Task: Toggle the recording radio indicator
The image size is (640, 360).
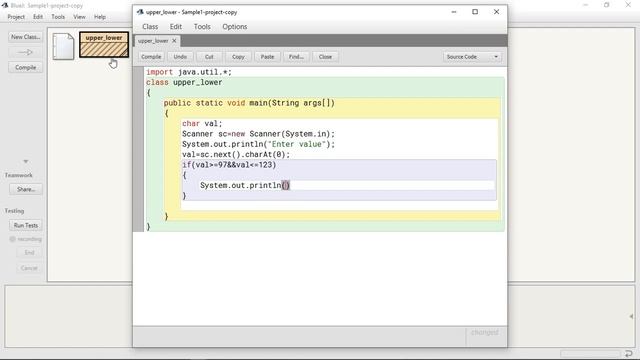Action: (x=12, y=239)
